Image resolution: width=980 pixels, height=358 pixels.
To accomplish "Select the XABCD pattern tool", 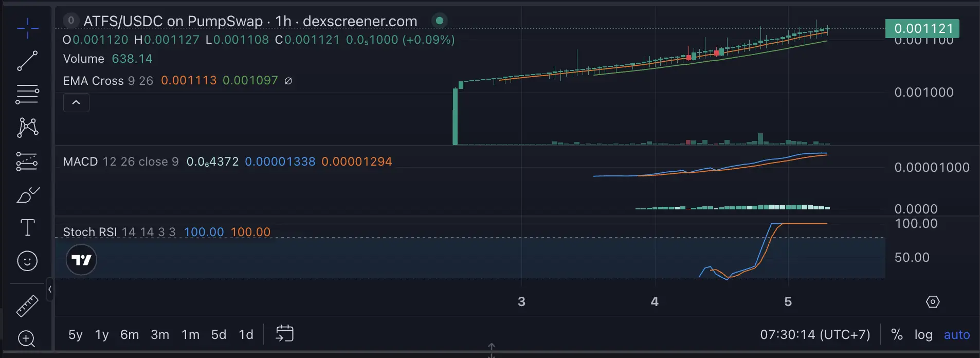I will click(27, 127).
